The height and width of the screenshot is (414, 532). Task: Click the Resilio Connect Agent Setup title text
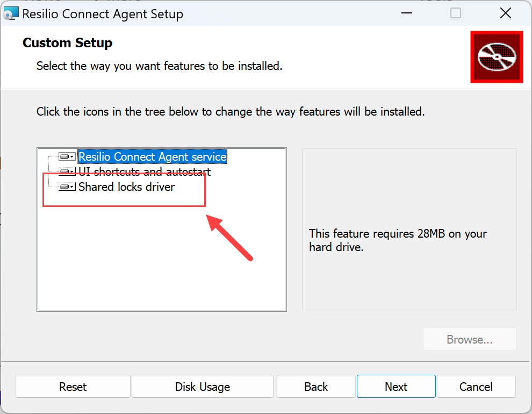click(103, 14)
